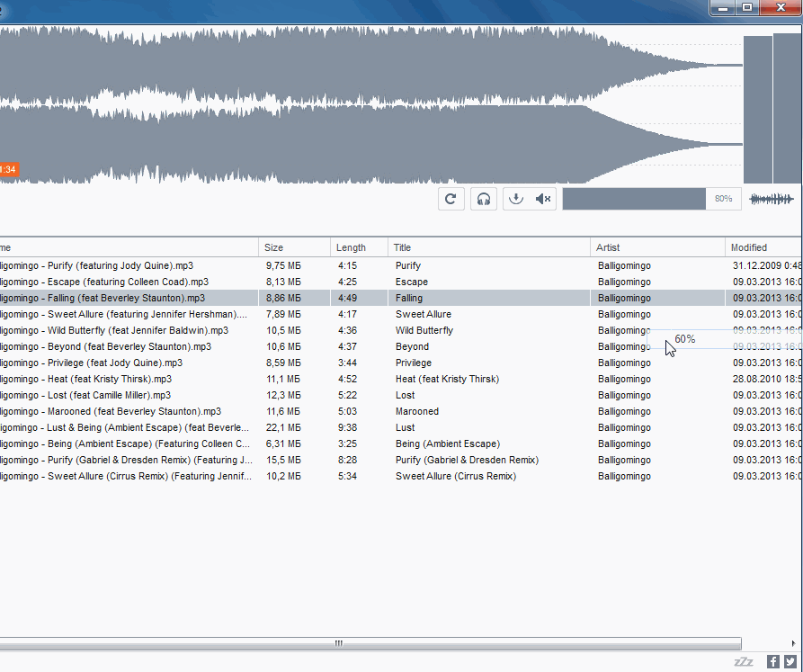The width and height of the screenshot is (803, 672).
Task: Sort playlist by Title column header
Action: coord(487,247)
